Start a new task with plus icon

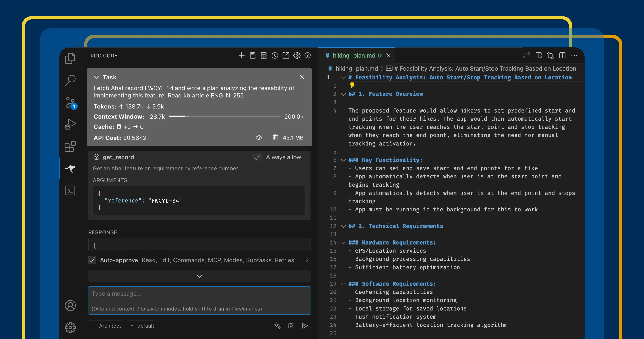click(241, 56)
